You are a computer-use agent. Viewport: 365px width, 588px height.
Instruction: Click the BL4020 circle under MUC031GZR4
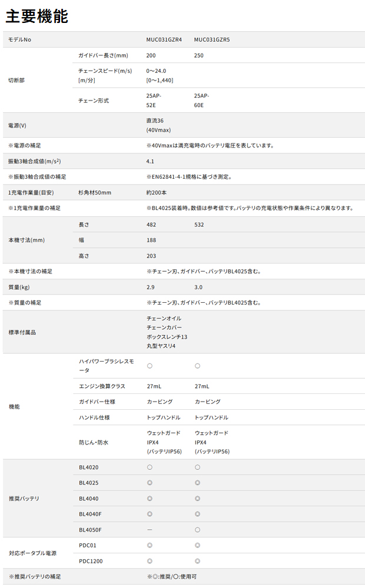[150, 467]
